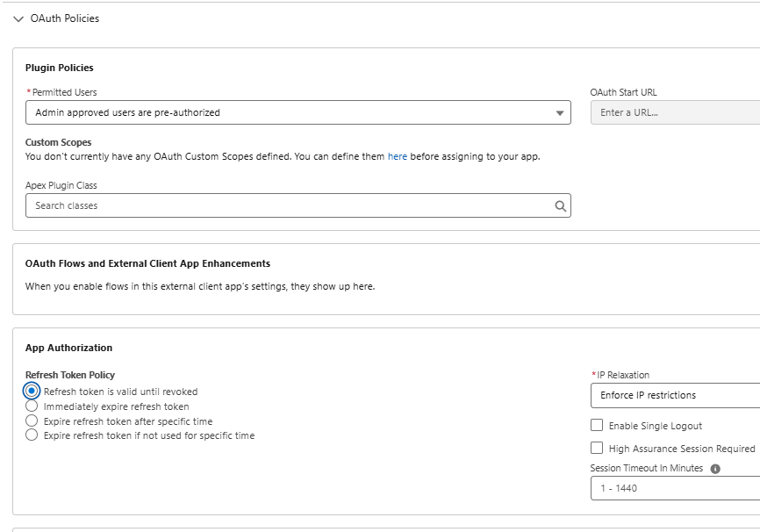The height and width of the screenshot is (532, 760).
Task: Click the Permitted Users dropdown arrow icon
Action: tap(561, 113)
